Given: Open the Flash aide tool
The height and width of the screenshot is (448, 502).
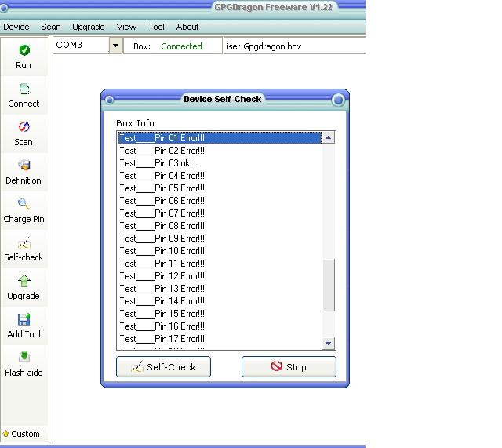Looking at the screenshot, I should tap(24, 358).
